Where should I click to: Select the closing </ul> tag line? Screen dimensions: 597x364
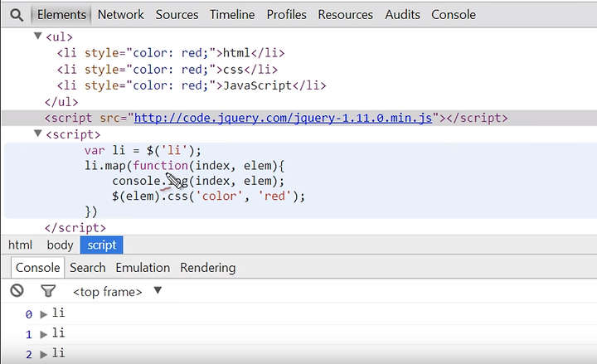(x=61, y=102)
